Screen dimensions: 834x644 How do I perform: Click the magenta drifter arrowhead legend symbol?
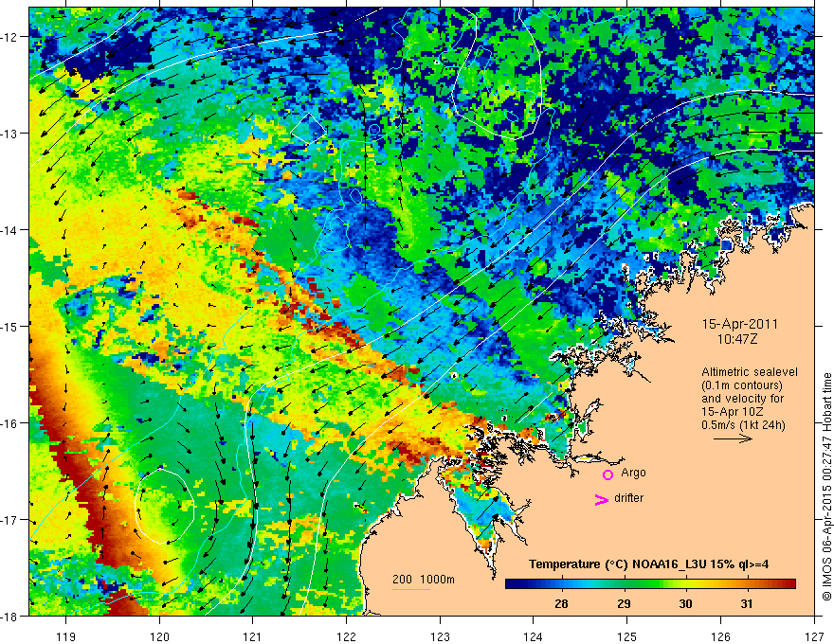tap(601, 499)
